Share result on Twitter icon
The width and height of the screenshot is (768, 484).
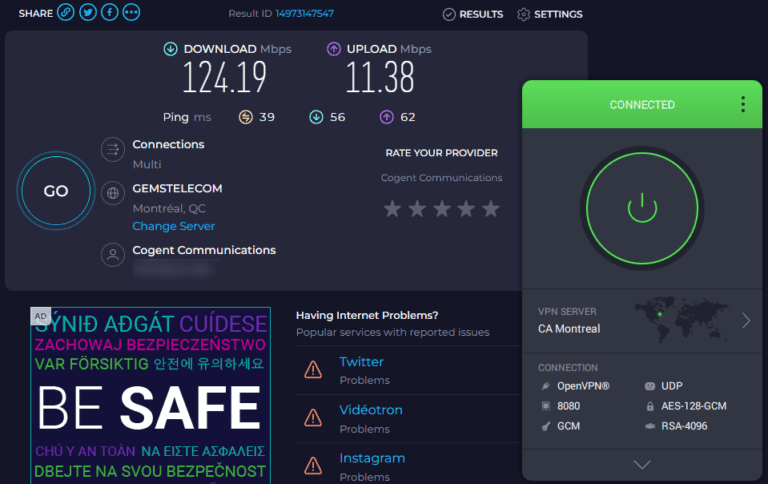pos(88,13)
